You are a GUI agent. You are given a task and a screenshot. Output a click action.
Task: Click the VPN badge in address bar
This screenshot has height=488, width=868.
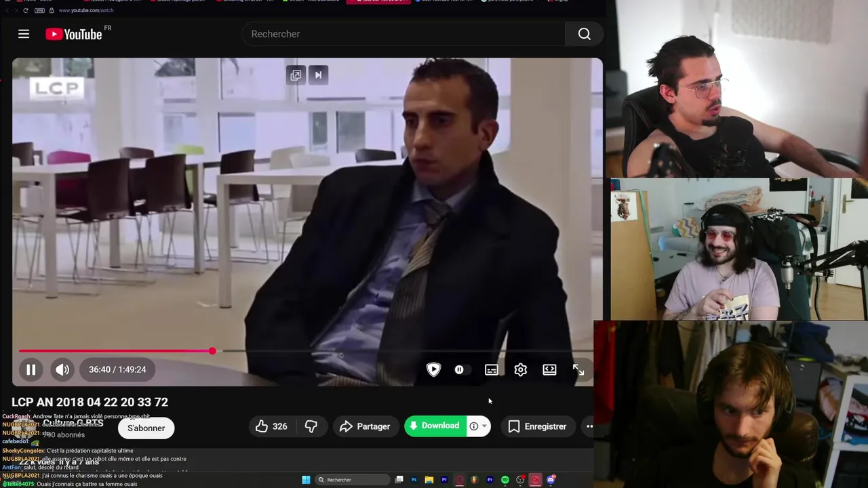[x=39, y=10]
